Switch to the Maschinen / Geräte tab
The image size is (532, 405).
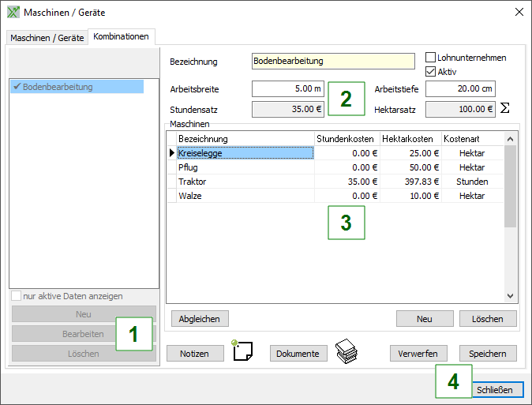click(x=46, y=37)
